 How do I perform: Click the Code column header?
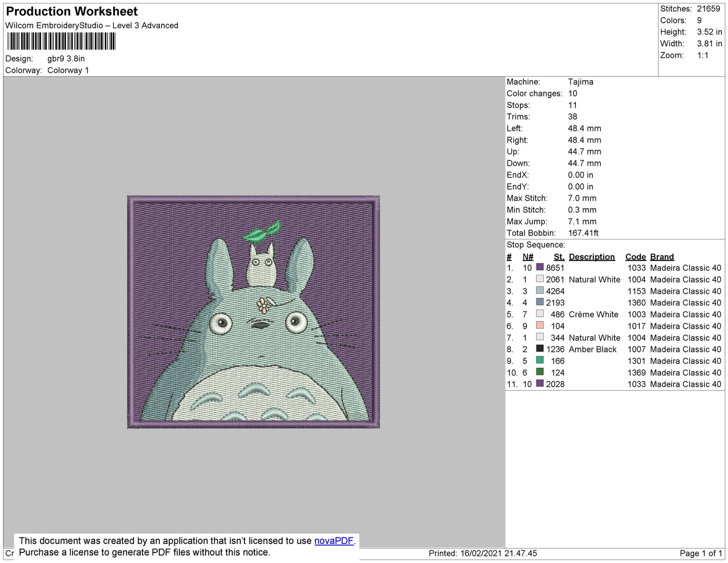(635, 257)
